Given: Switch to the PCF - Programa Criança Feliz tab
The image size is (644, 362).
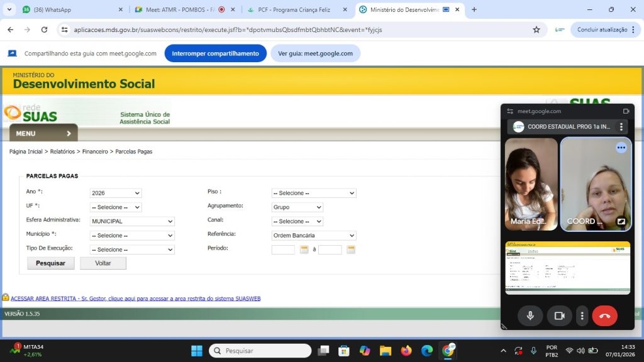Looking at the screenshot, I should click(297, 9).
